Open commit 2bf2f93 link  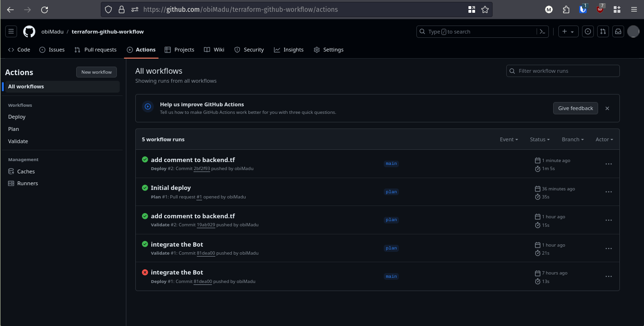click(202, 169)
